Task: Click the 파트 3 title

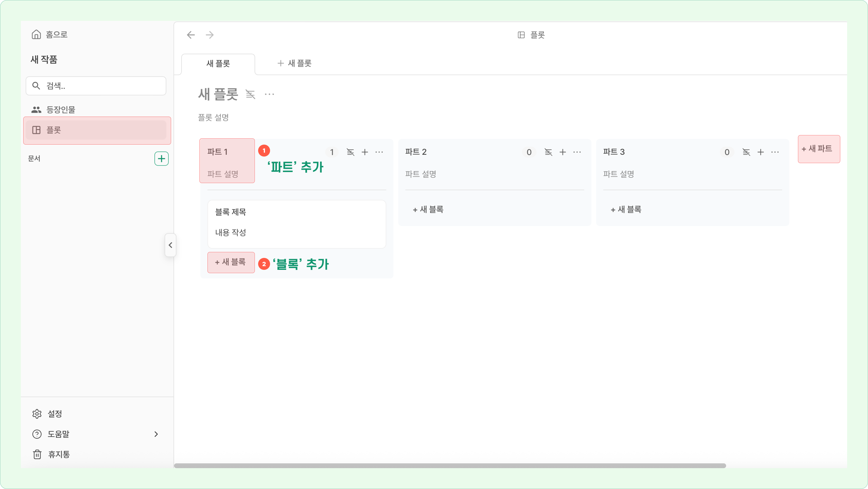Action: click(x=614, y=152)
